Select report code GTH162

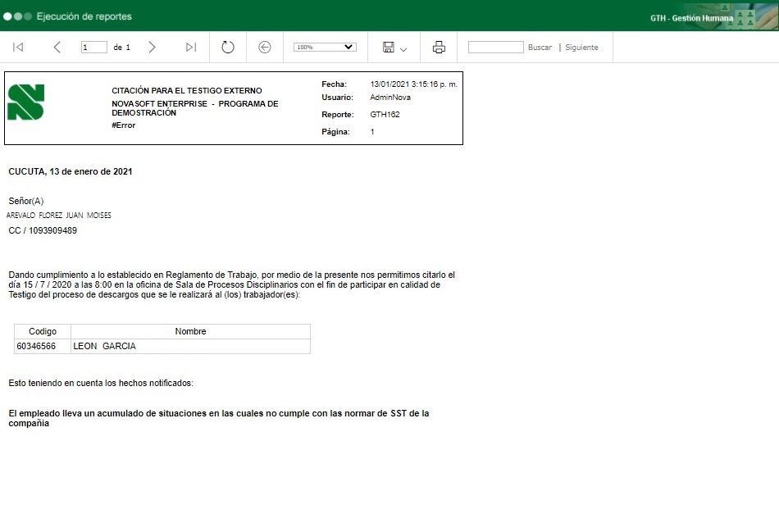tap(385, 114)
